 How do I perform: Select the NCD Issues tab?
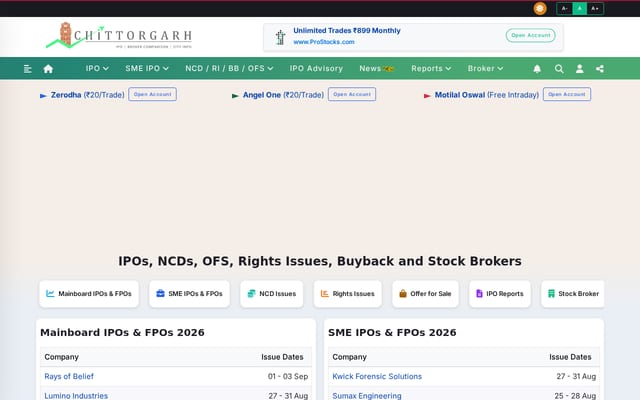pos(272,293)
